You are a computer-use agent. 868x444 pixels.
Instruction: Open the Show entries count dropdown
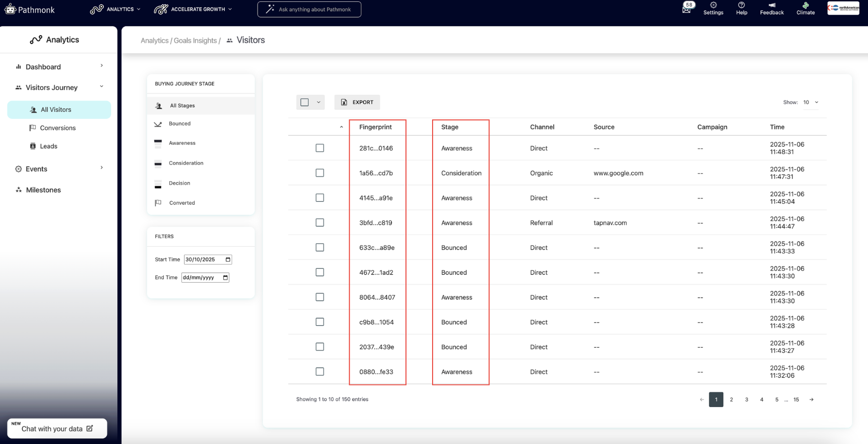click(x=811, y=102)
